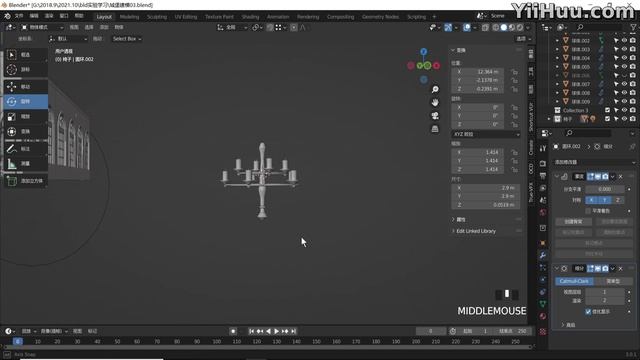Open the transform orientation dropdown in header
Viewport: 640px width, 360px height.
(232, 27)
